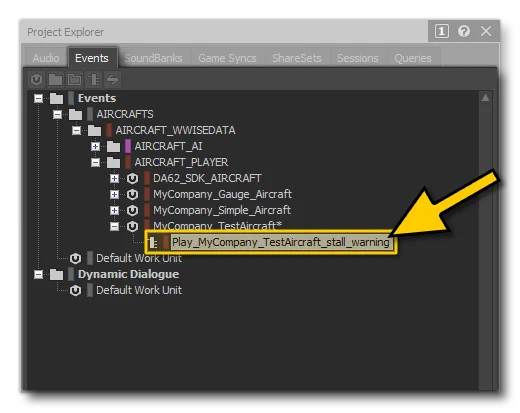Viewport: 520px width, 413px height.
Task: Click the new Event toolbar icon
Action: (x=94, y=80)
